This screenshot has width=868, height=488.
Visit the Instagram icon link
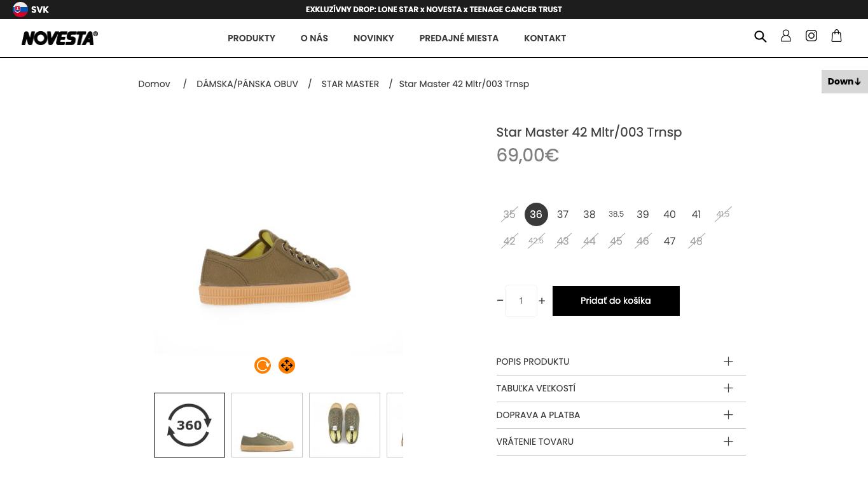[x=811, y=36]
